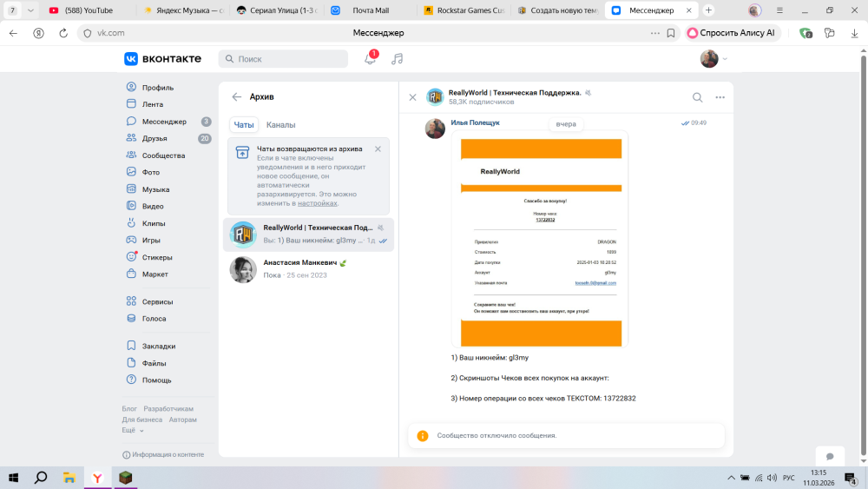This screenshot has height=489, width=868.
Task: Open the настройках link in the banner
Action: tap(317, 203)
